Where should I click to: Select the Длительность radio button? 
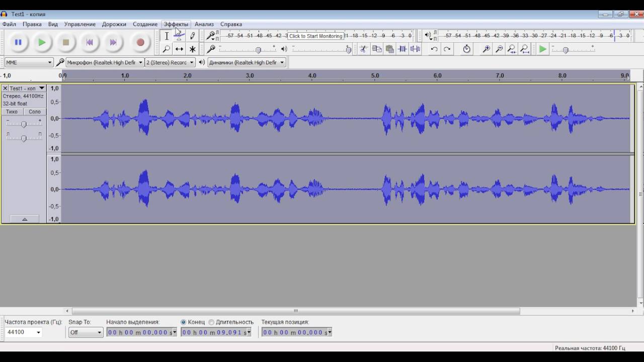coord(211,322)
